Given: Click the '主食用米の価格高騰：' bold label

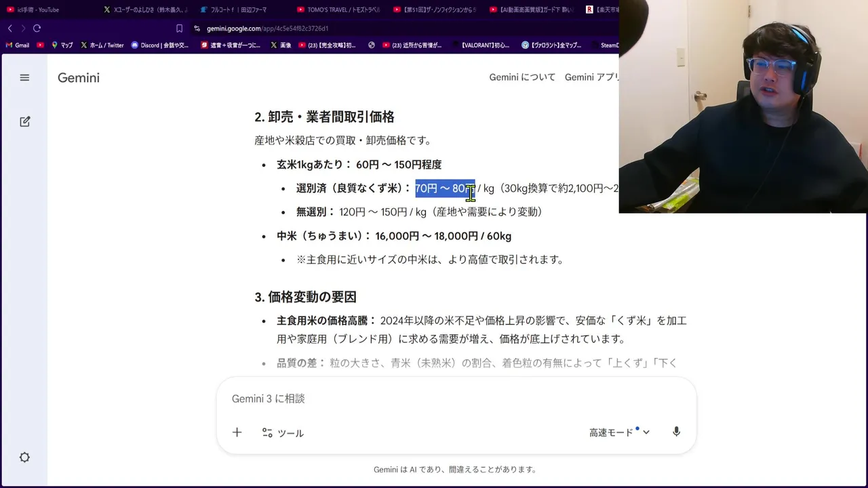Looking at the screenshot, I should coord(326,321).
